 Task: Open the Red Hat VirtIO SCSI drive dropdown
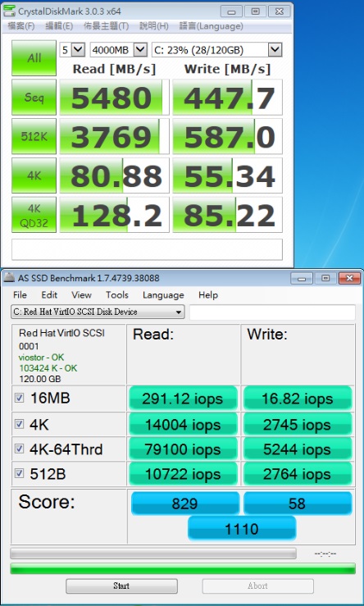coord(98,312)
